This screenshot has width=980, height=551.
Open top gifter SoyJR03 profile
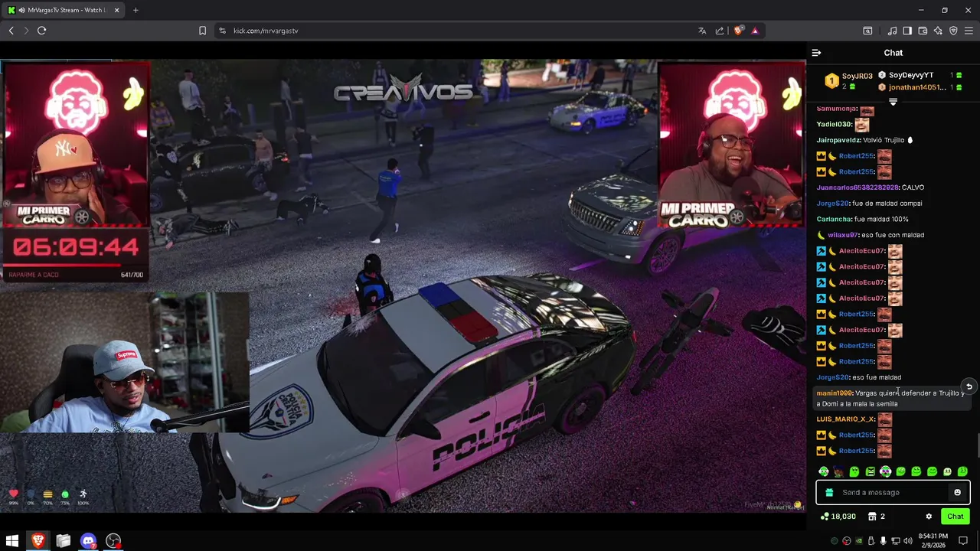coord(849,80)
